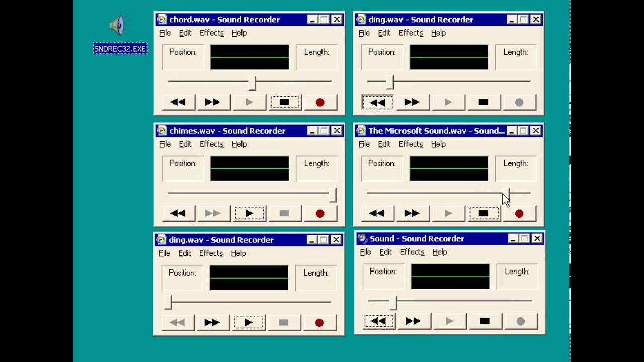Open the File menu in chimes.wav window
Viewport: 644px width, 362px height.
pos(165,144)
